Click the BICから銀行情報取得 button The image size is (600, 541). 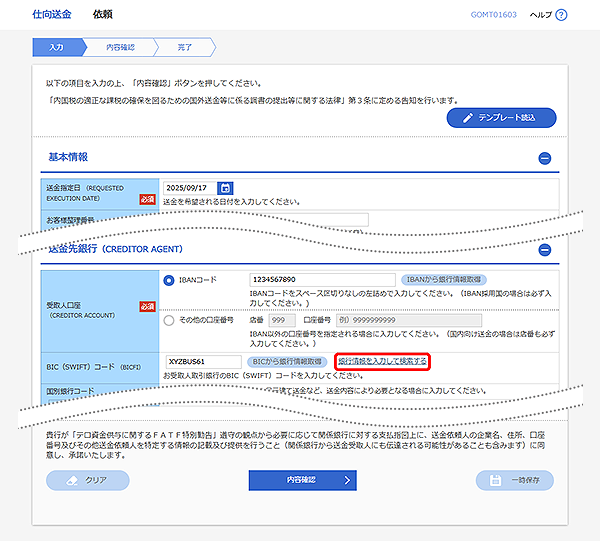(287, 362)
